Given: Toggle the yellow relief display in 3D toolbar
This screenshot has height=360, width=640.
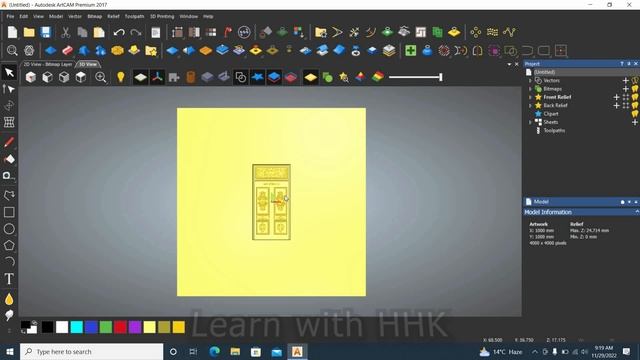Looking at the screenshot, I should coord(311,77).
